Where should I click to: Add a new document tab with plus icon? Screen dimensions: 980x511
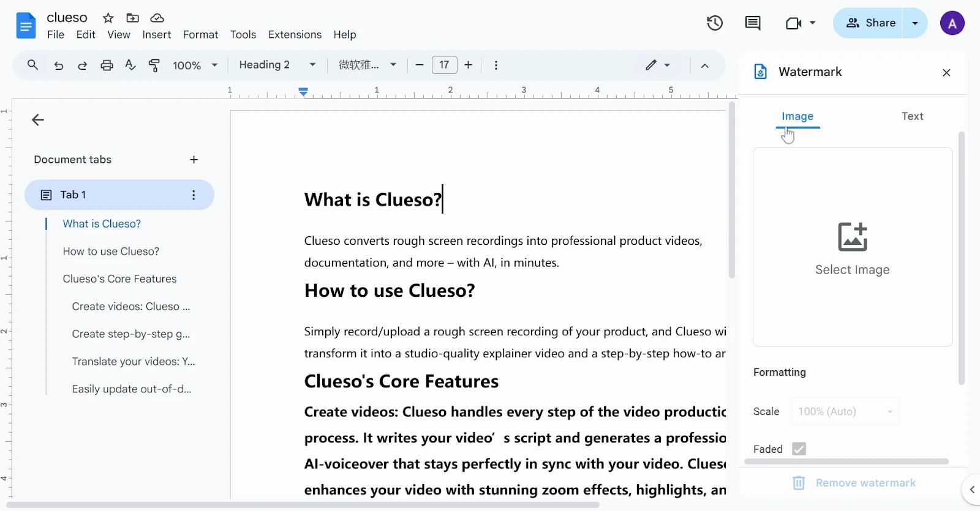194,160
